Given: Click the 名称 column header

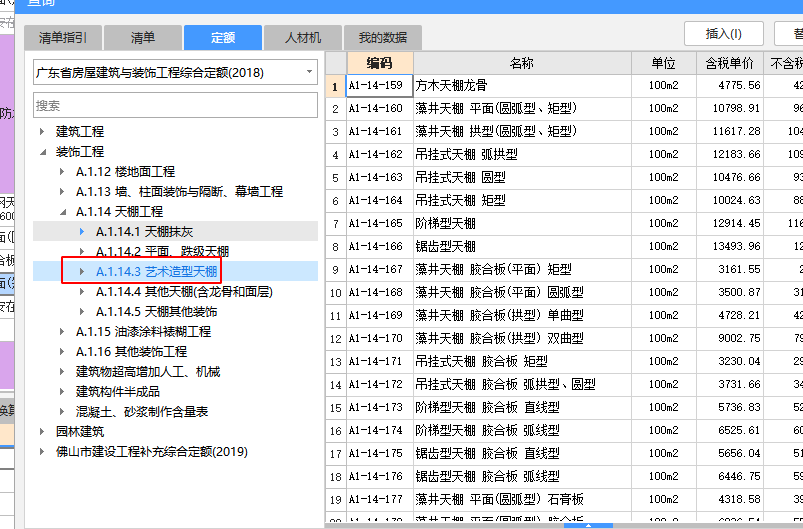Looking at the screenshot, I should 522,62.
